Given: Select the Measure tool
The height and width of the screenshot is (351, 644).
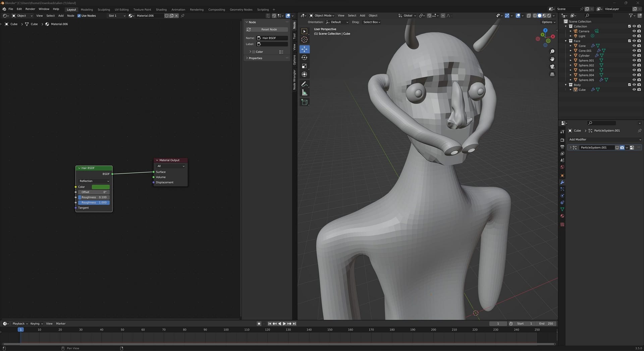Looking at the screenshot, I should tap(304, 93).
